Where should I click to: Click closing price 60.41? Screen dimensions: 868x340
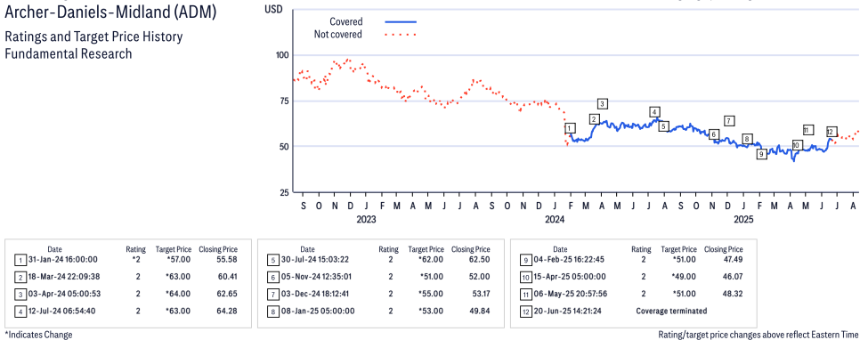click(227, 276)
